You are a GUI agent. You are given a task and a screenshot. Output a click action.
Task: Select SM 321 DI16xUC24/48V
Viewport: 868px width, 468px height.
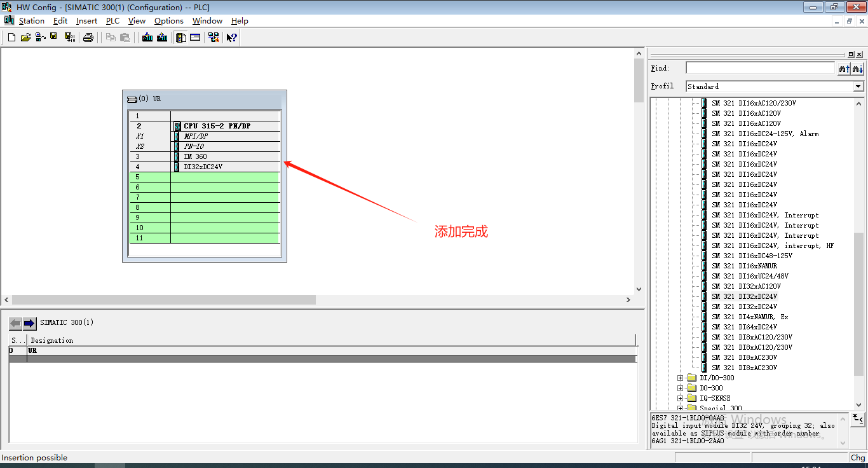(x=750, y=276)
